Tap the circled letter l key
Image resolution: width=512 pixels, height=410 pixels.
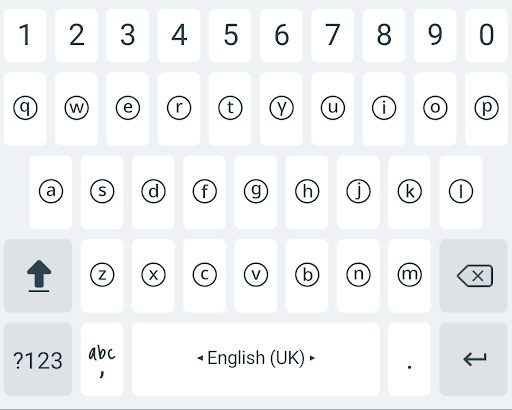[x=461, y=192]
